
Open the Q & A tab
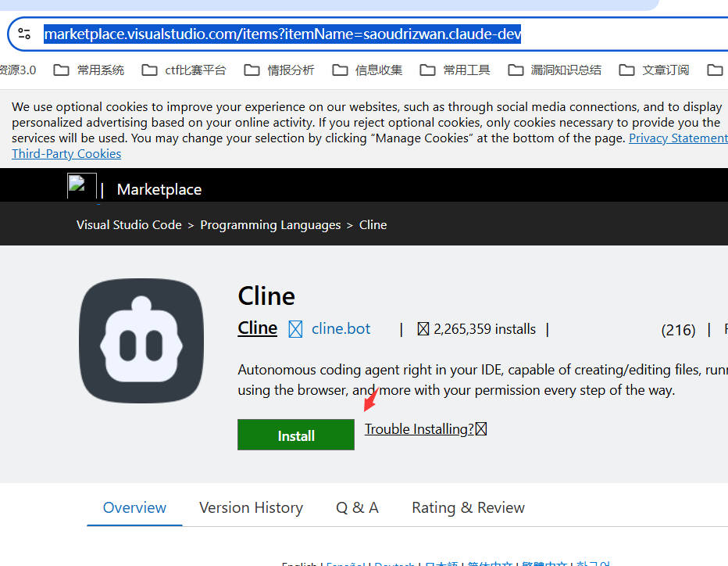click(x=357, y=507)
